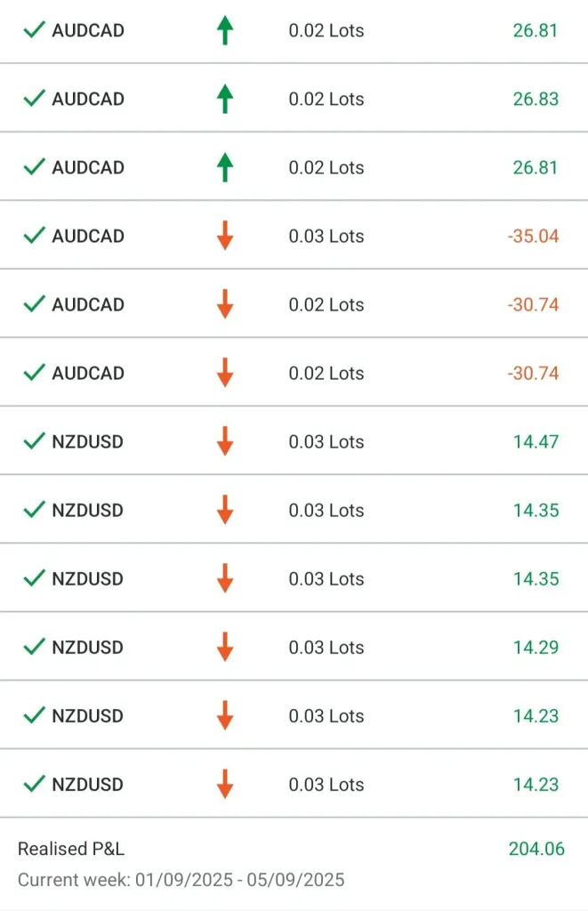Tap the 204.06 realised total
The height and width of the screenshot is (911, 588).
click(536, 849)
